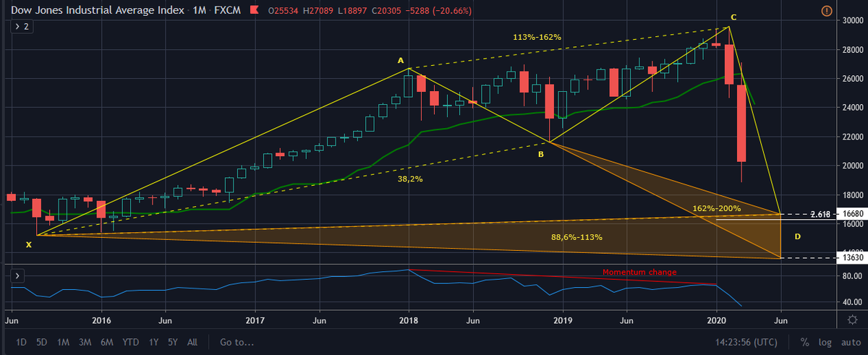Click the 2.618 level label
This screenshot has height=355, width=868.
click(x=819, y=215)
